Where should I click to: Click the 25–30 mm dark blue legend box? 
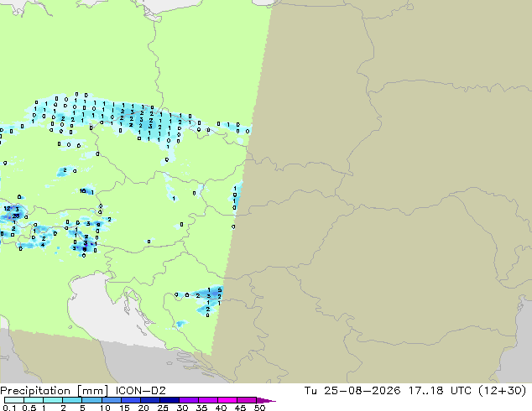[170, 400]
